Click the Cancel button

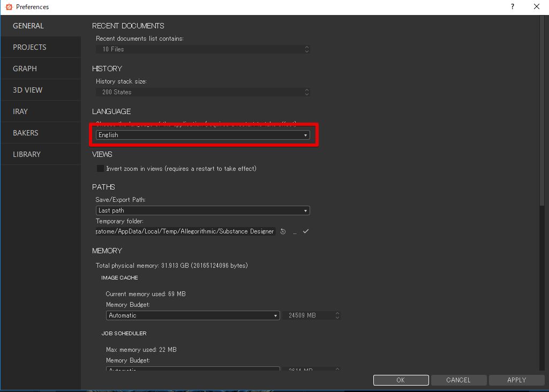pyautogui.click(x=458, y=380)
